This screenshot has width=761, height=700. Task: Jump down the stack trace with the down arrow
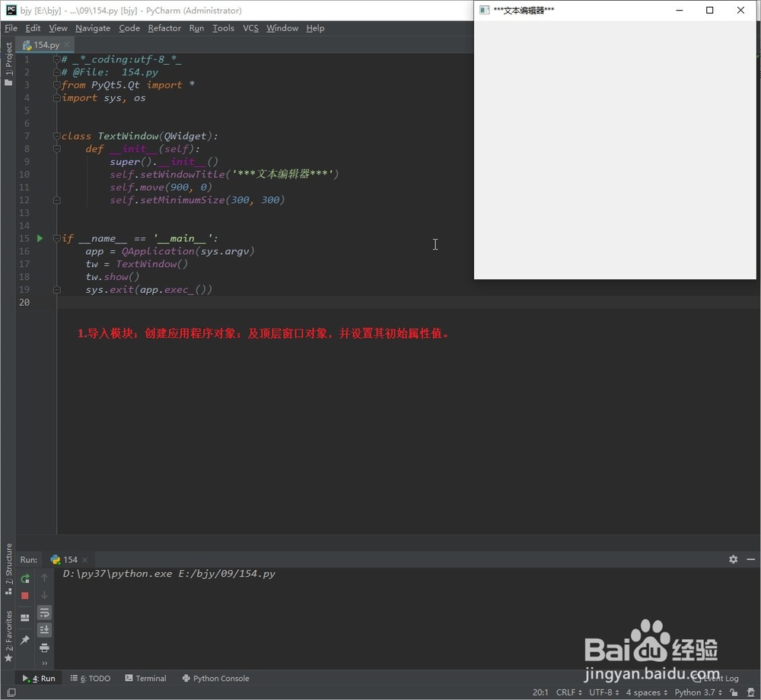point(44,595)
